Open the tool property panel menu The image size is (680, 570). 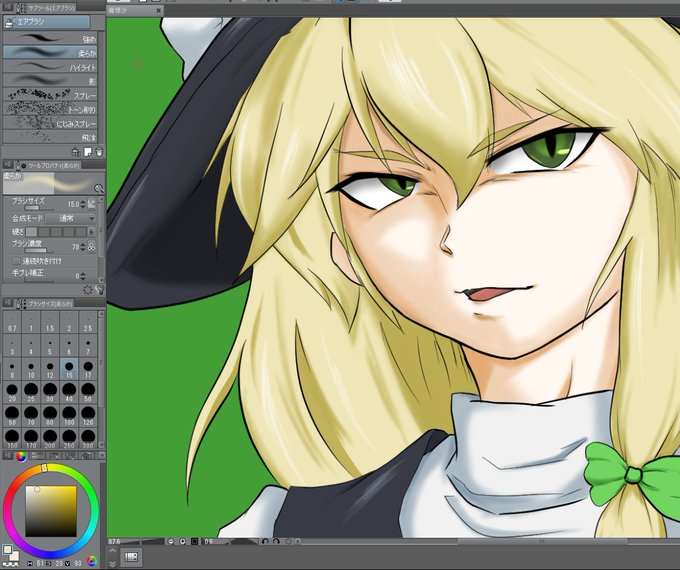7,165
